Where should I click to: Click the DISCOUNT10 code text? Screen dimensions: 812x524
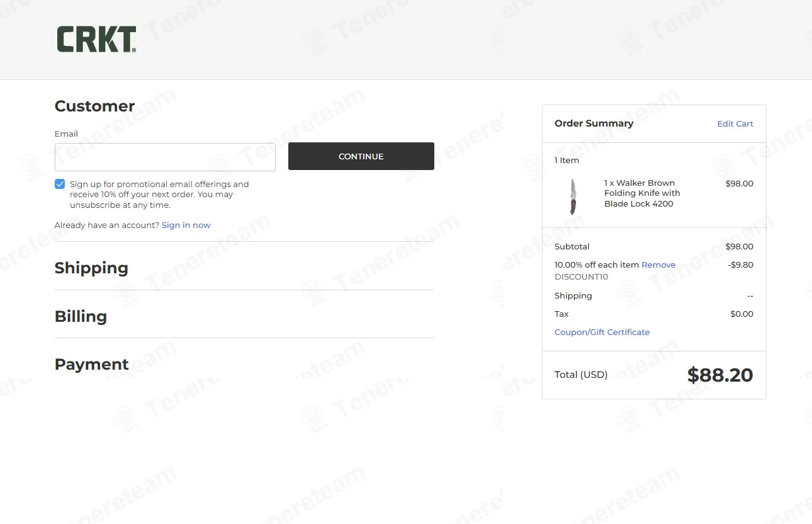[581, 277]
